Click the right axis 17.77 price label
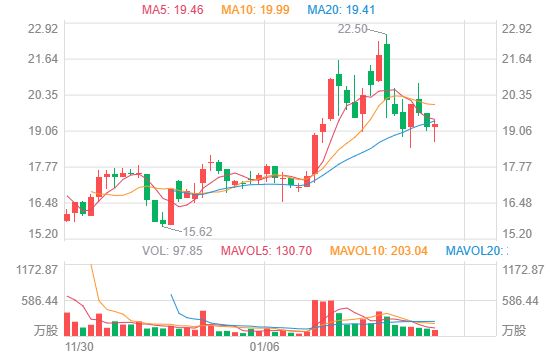Viewport: 560px width, 360px height. [x=517, y=167]
